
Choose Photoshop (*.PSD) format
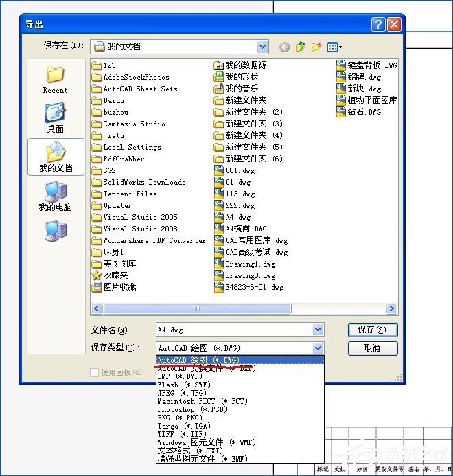click(240, 409)
